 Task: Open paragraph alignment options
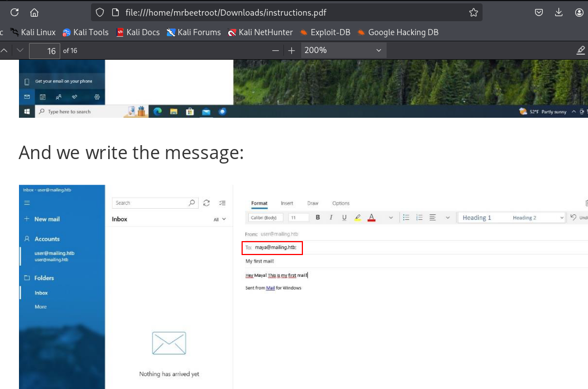point(432,218)
